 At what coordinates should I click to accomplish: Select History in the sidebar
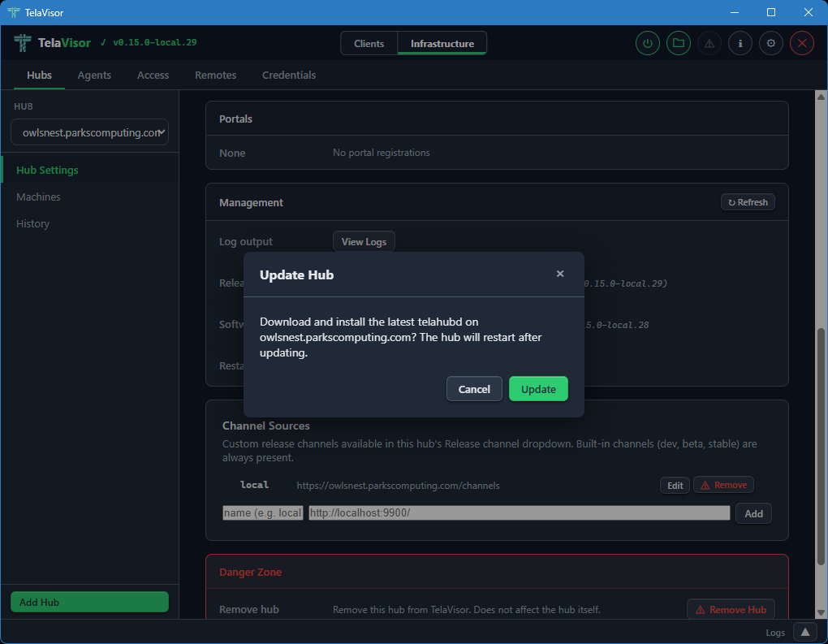point(90,223)
